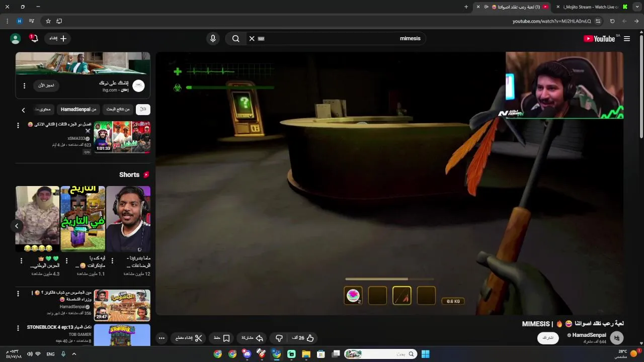This screenshot has height=362, width=644.
Task: Open options for the 12 مليون views Short
Action: click(112, 261)
